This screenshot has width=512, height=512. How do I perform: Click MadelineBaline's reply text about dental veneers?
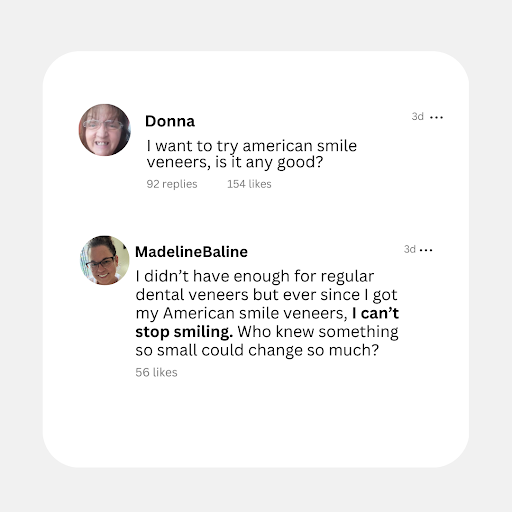tap(267, 313)
